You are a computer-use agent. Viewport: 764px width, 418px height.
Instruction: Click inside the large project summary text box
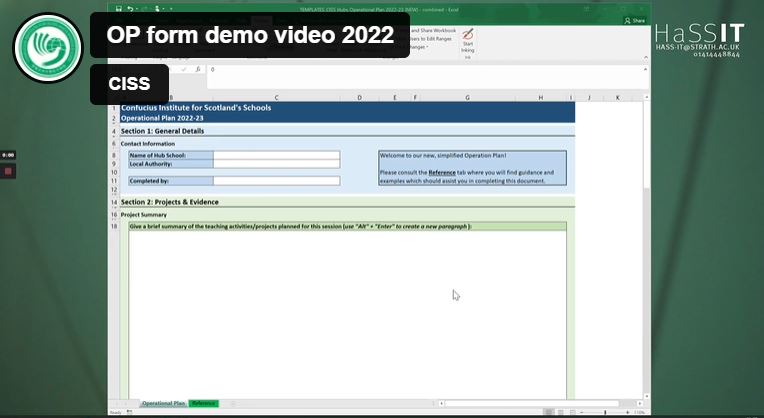click(346, 310)
